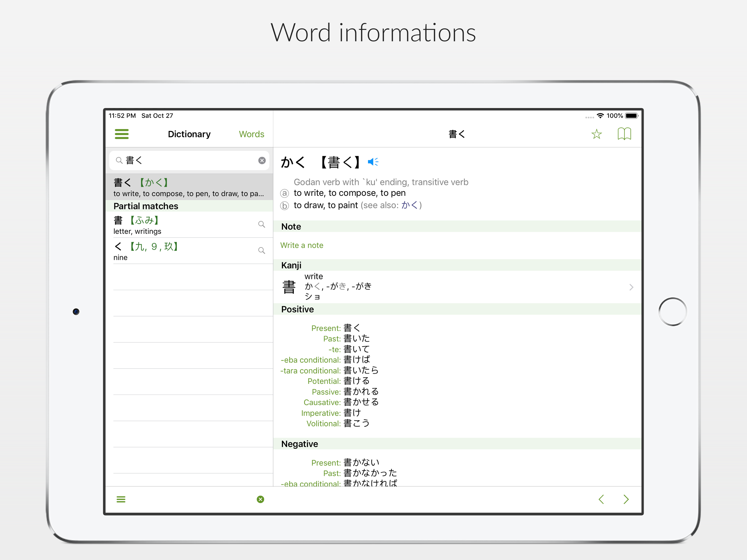Play audio pronunciation for かく

pyautogui.click(x=373, y=162)
